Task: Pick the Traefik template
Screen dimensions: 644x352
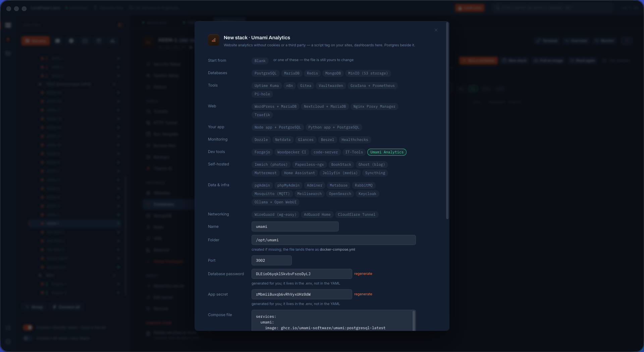Action: (x=262, y=115)
